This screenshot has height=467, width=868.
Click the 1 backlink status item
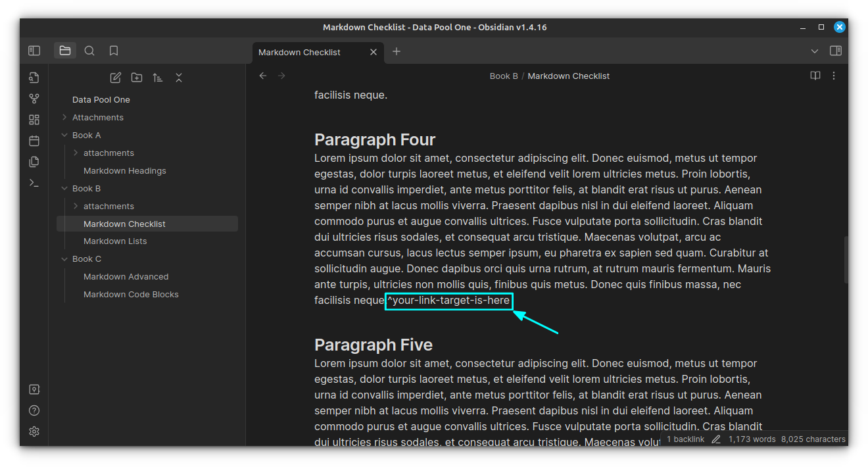click(x=685, y=439)
